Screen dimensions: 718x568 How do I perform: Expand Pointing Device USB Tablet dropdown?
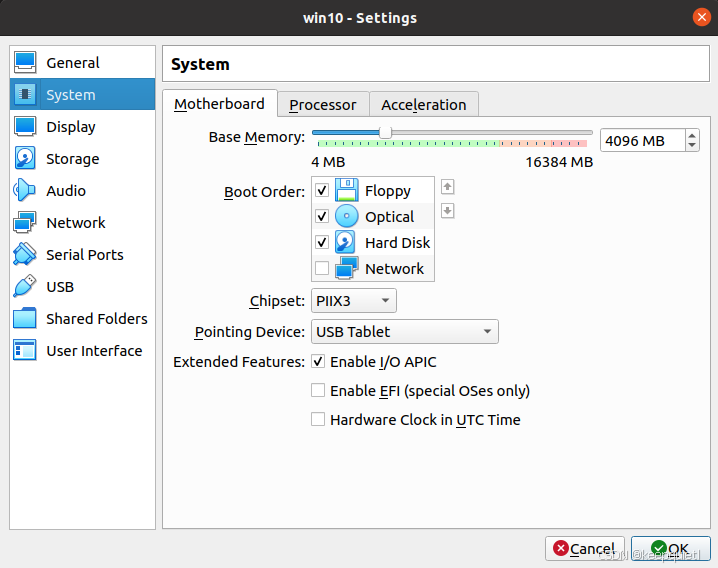tap(403, 332)
